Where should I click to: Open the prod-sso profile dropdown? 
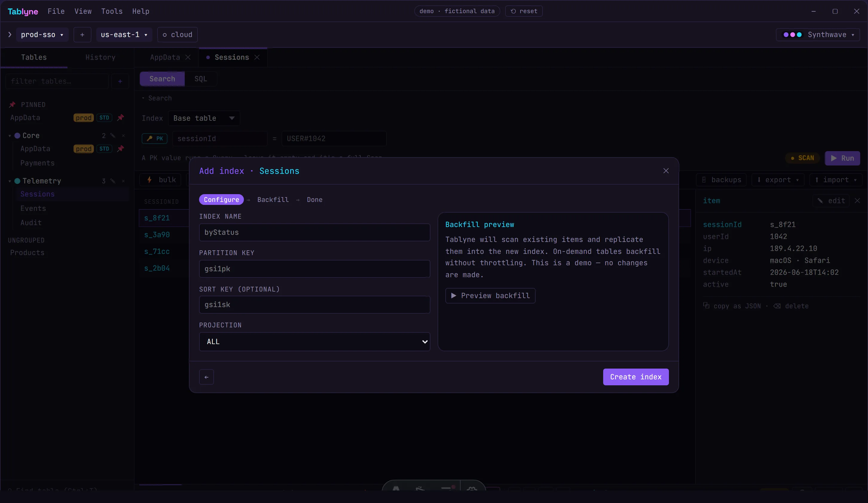tap(42, 35)
